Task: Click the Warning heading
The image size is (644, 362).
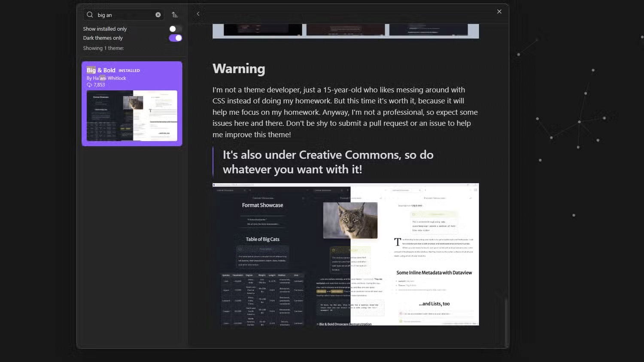Action: (239, 69)
